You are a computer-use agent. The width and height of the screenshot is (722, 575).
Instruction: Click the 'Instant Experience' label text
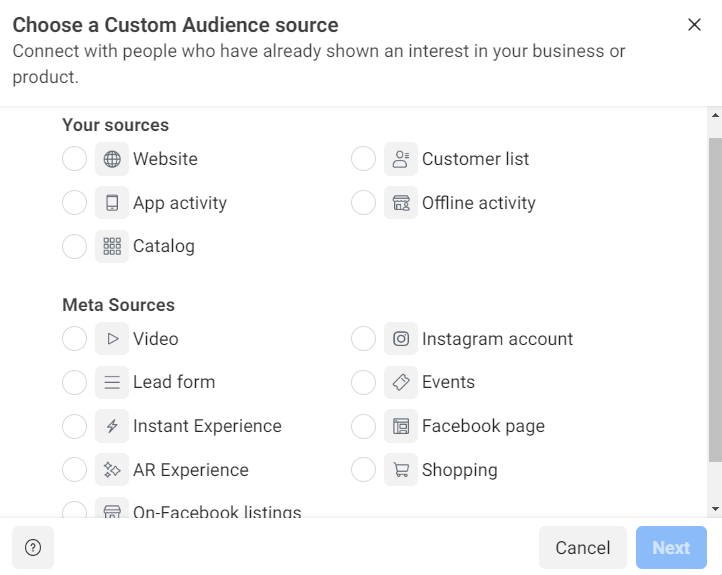[x=207, y=426]
